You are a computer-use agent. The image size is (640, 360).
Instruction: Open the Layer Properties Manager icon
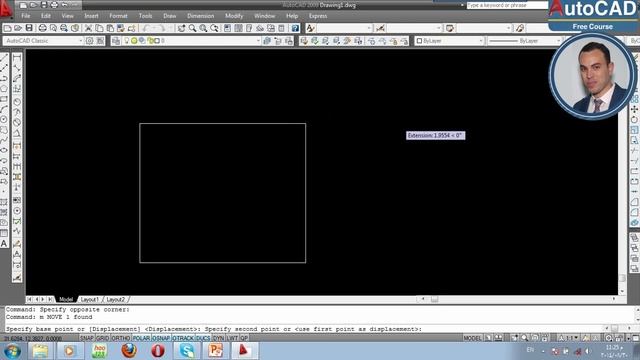point(116,41)
